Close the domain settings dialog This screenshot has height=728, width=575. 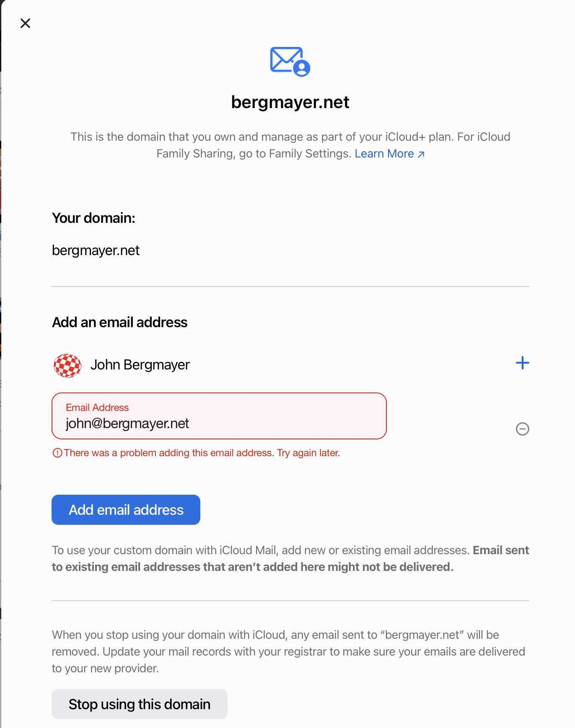26,23
